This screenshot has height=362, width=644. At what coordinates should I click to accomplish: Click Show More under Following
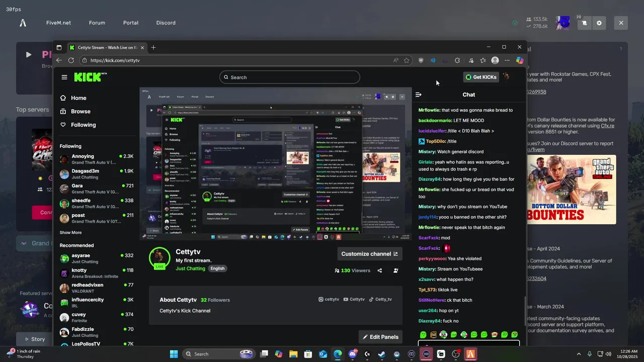[70, 233]
